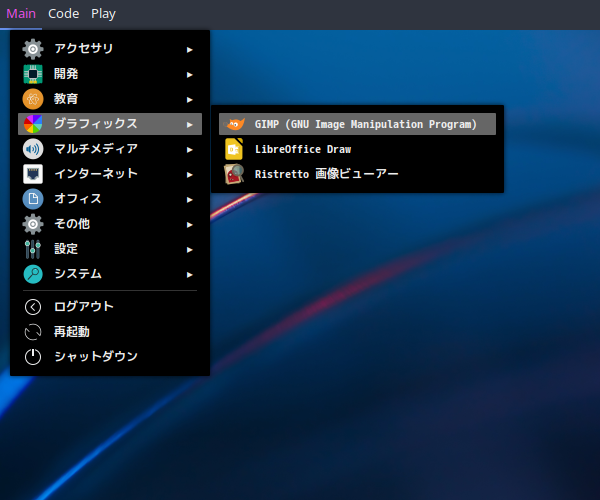The width and height of the screenshot is (600, 500).
Task: Expand the システム submenu arrow
Action: coord(189,275)
